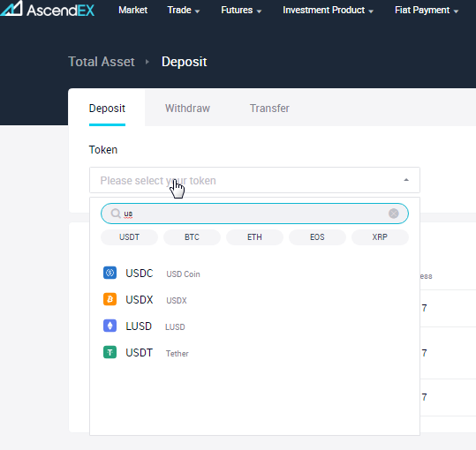Switch to the Withdraw tab
This screenshot has width=476, height=450.
(187, 109)
